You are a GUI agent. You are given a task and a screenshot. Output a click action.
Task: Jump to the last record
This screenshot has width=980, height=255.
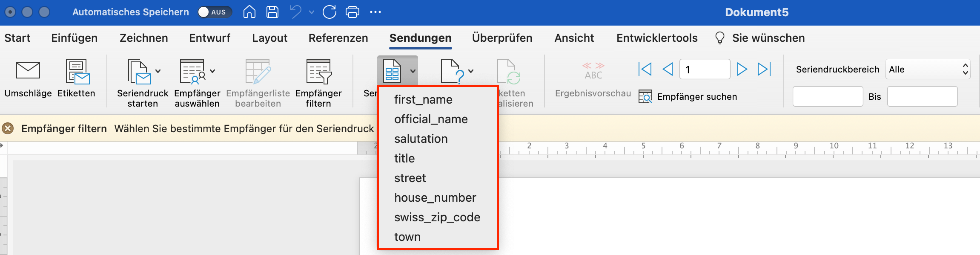[x=764, y=69]
